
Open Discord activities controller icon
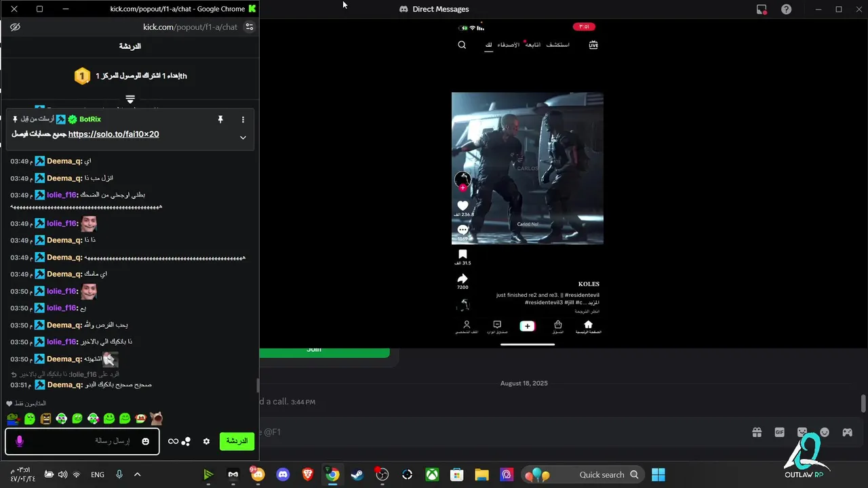point(847,432)
